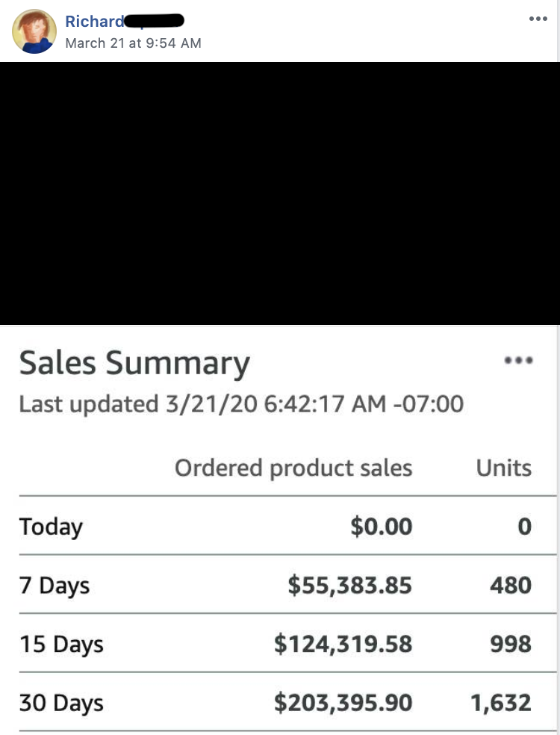Click the blacked-out post image
This screenshot has width=560, height=735.
pyautogui.click(x=280, y=193)
